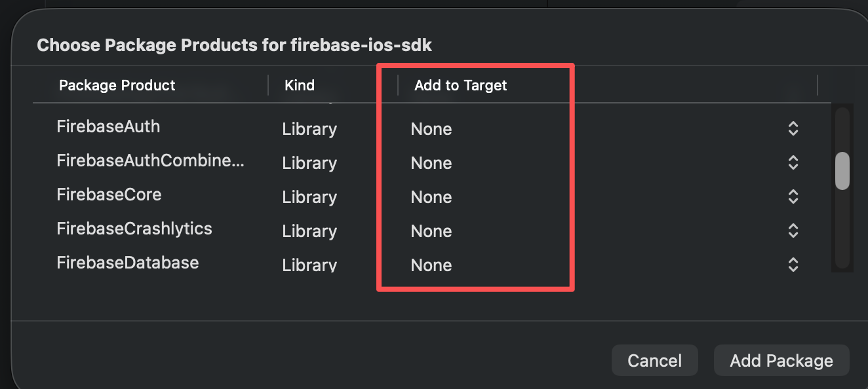Select the FirebaseAuth package product row
The image size is (868, 389).
click(x=108, y=126)
